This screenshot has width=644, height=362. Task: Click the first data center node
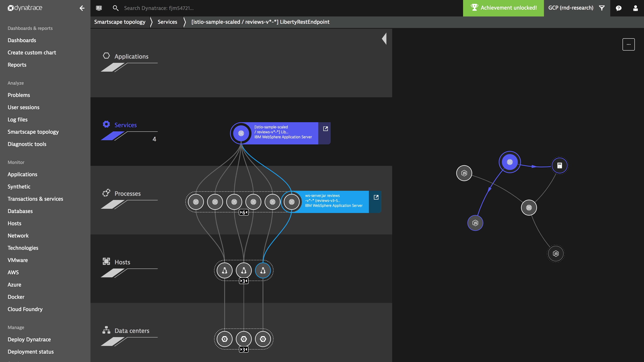coord(224,339)
